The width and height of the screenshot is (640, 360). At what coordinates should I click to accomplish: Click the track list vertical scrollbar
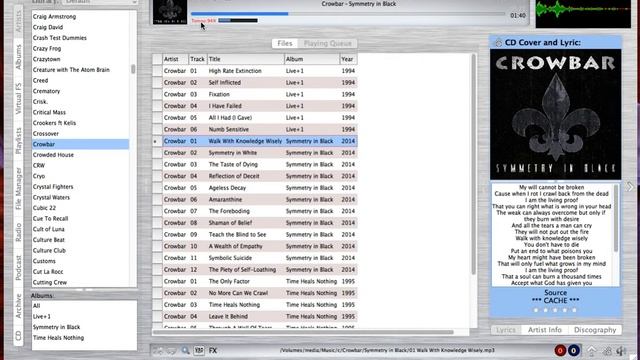coord(473,163)
